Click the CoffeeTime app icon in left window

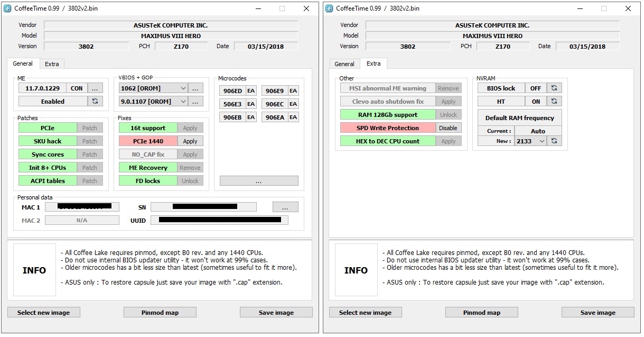click(7, 8)
